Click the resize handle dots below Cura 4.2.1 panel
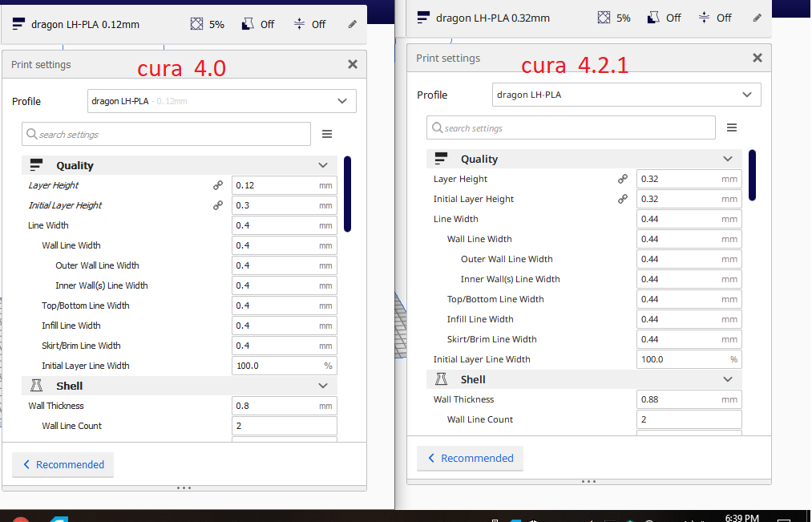This screenshot has height=522, width=812. coord(589,482)
